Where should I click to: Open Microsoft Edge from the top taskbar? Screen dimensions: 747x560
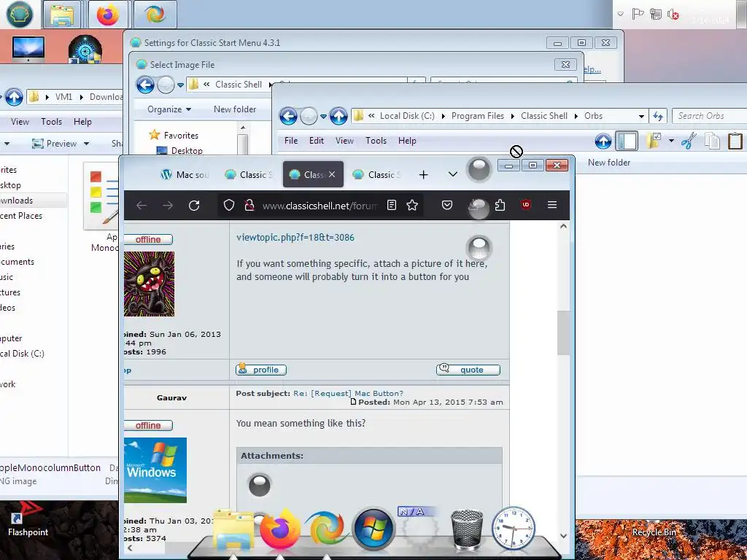click(x=155, y=15)
